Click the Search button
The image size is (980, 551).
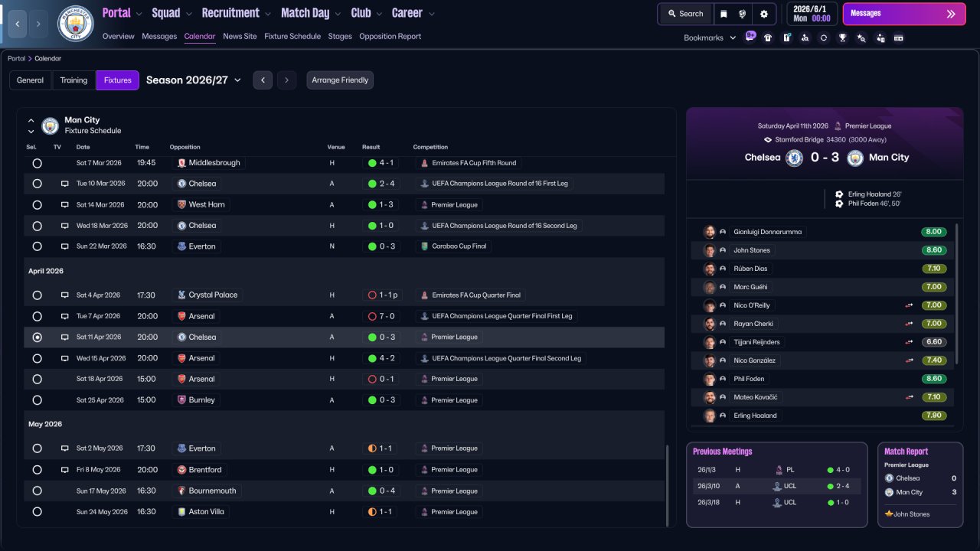[685, 14]
